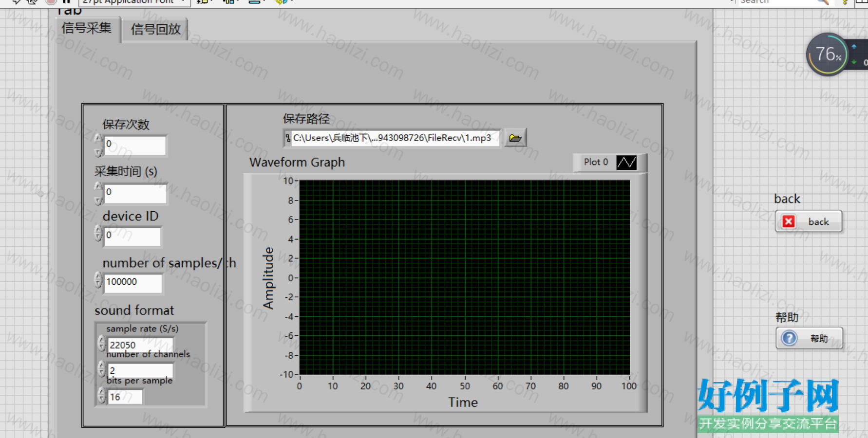Increment 采集时间 (s) with the up arrow
The image size is (868, 438).
coord(98,187)
